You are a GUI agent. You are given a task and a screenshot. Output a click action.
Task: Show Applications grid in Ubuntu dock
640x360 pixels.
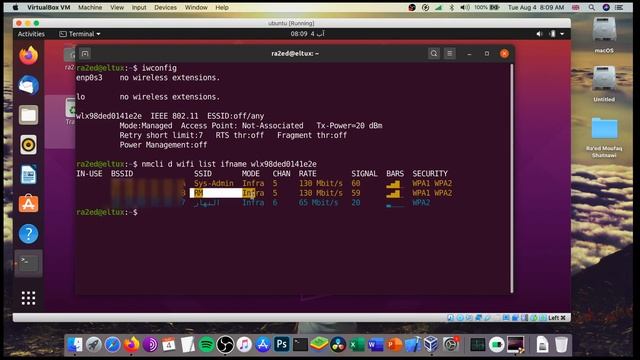pyautogui.click(x=28, y=298)
